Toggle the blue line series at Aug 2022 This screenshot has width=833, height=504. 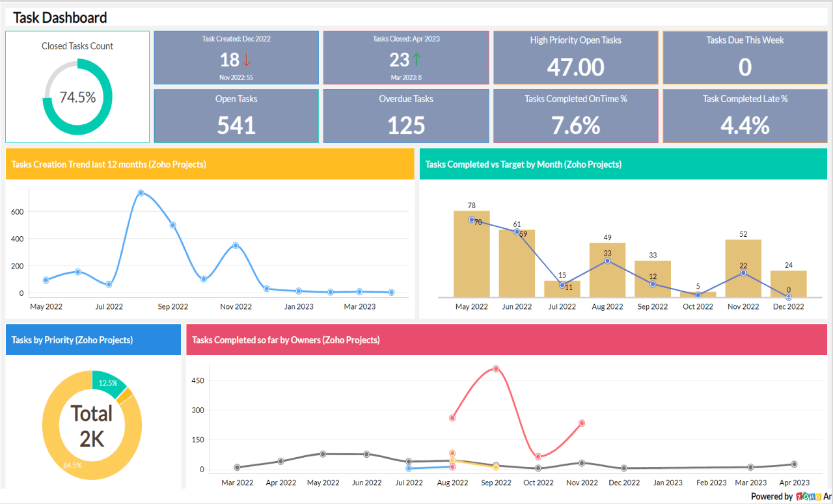pyautogui.click(x=409, y=468)
